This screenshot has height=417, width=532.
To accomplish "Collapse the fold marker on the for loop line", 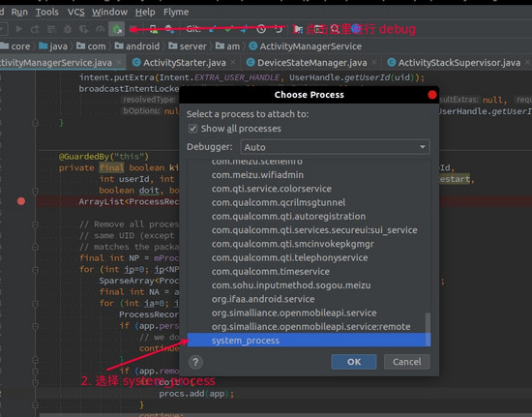I will [x=35, y=270].
